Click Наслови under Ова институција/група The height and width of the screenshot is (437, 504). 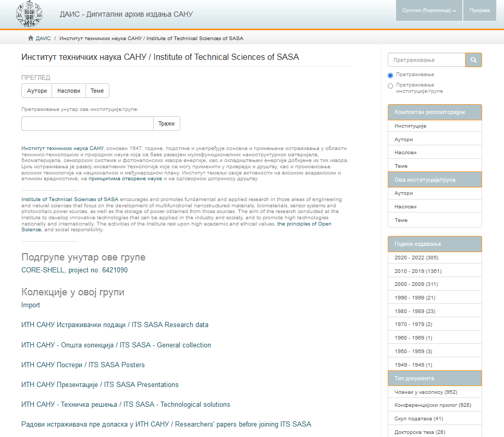pyautogui.click(x=435, y=207)
